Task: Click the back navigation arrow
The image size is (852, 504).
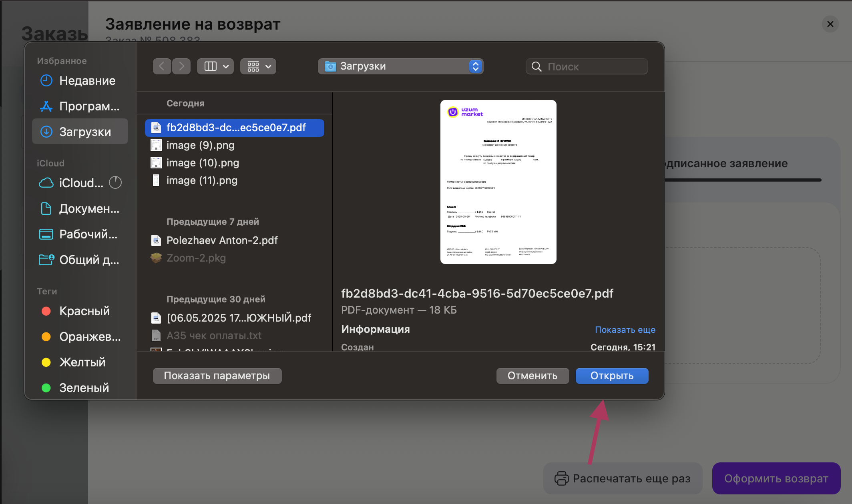Action: (162, 66)
